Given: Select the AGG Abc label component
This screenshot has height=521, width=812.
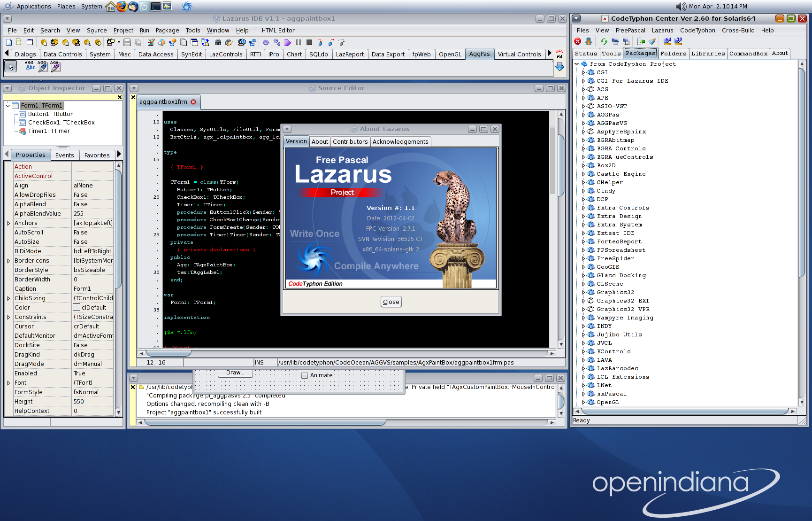Looking at the screenshot, I should [30, 66].
